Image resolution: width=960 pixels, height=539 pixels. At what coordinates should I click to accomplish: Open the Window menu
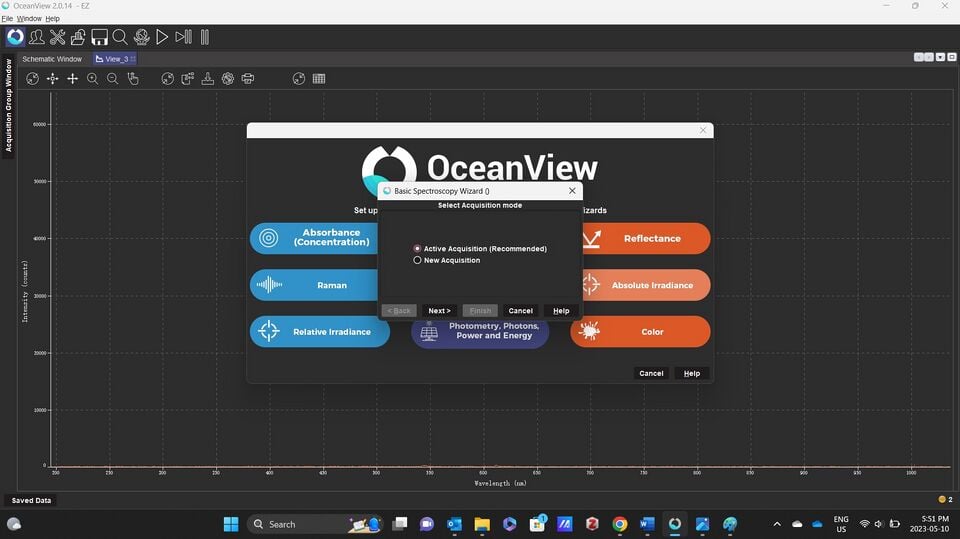[x=29, y=18]
